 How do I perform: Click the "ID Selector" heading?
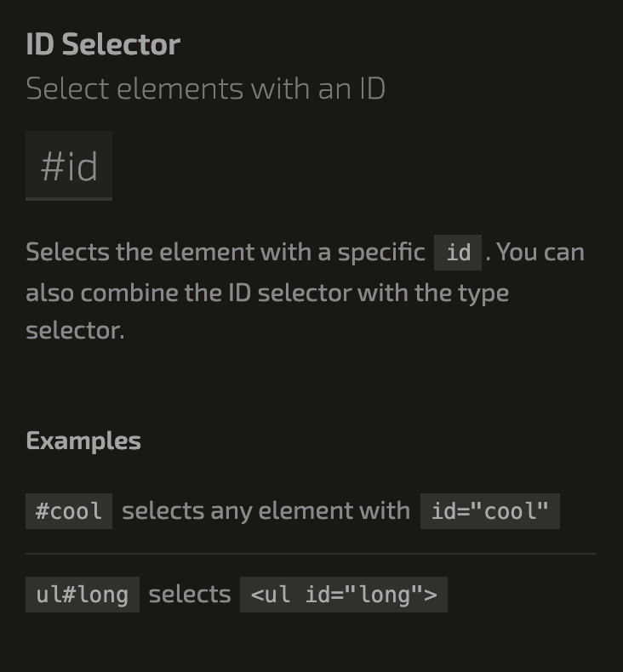point(103,44)
